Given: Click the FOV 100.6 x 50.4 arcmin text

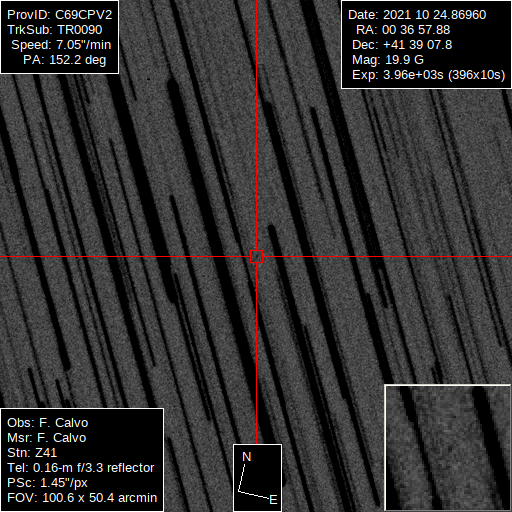Looking at the screenshot, I should pos(82,498).
